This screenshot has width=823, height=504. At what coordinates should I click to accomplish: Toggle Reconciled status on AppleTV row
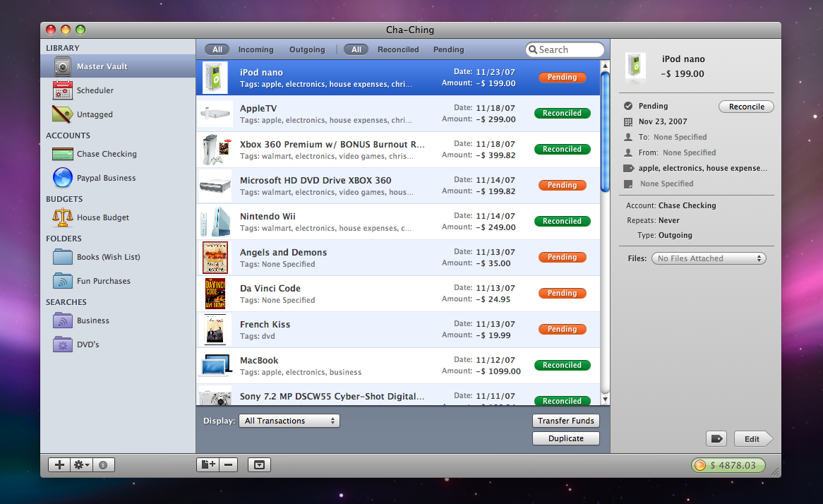coord(562,113)
